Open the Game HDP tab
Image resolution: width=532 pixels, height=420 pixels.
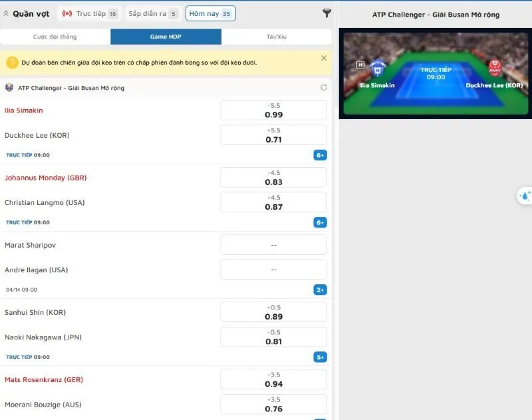tap(166, 37)
